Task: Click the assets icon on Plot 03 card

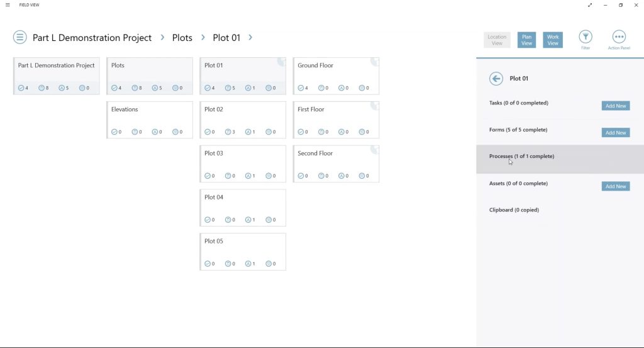Action: coord(248,176)
